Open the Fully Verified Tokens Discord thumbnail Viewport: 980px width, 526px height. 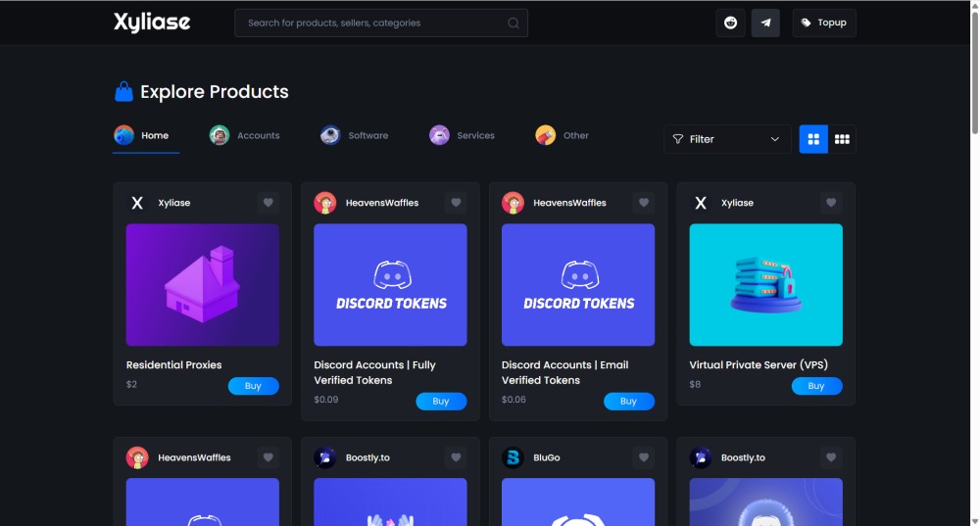pyautogui.click(x=390, y=285)
